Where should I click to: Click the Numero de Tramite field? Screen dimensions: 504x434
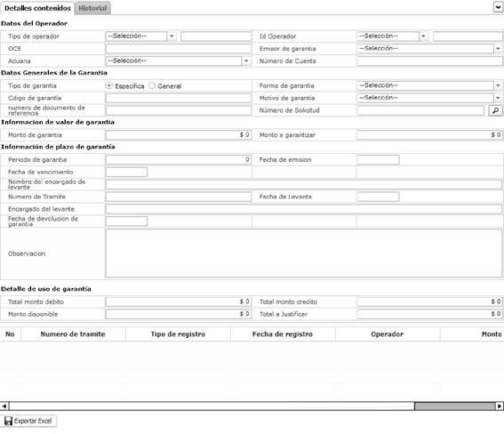[x=179, y=197]
